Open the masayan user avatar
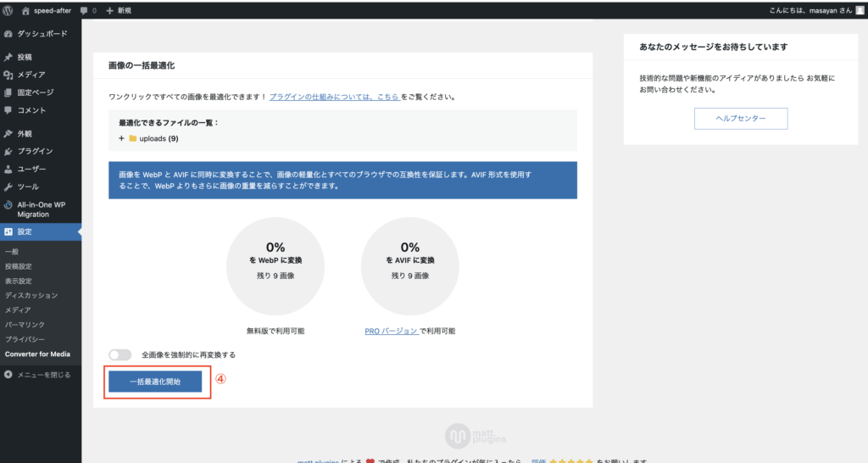This screenshot has width=868, height=463. point(860,10)
